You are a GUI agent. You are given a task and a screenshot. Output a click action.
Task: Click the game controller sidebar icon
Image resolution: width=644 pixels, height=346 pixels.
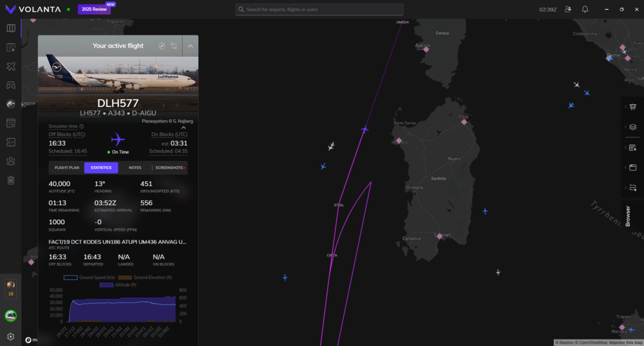tap(10, 85)
